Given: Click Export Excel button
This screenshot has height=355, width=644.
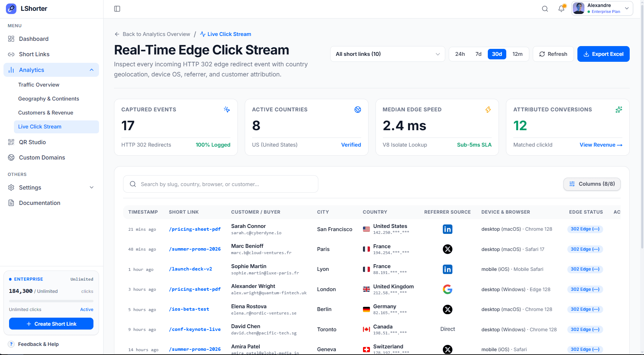Looking at the screenshot, I should pyautogui.click(x=603, y=54).
